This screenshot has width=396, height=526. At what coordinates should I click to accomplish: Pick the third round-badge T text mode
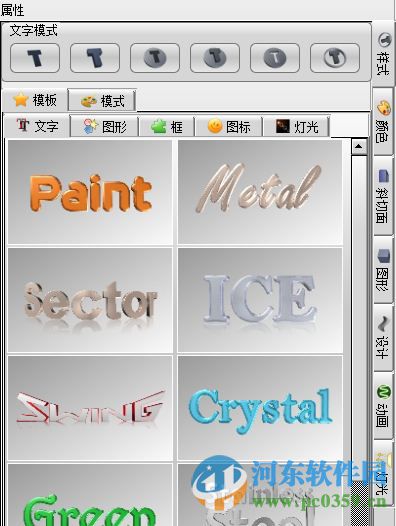pos(155,58)
